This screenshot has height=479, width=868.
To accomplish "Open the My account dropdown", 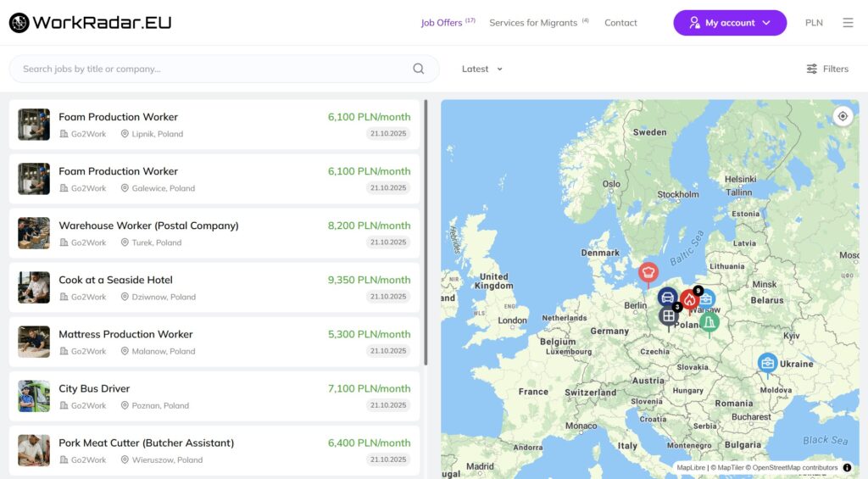I will coord(730,23).
